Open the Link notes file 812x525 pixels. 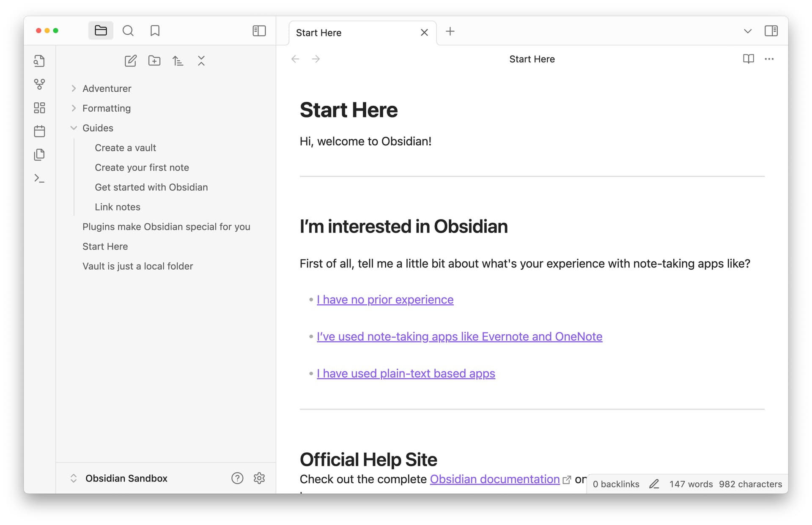click(117, 207)
